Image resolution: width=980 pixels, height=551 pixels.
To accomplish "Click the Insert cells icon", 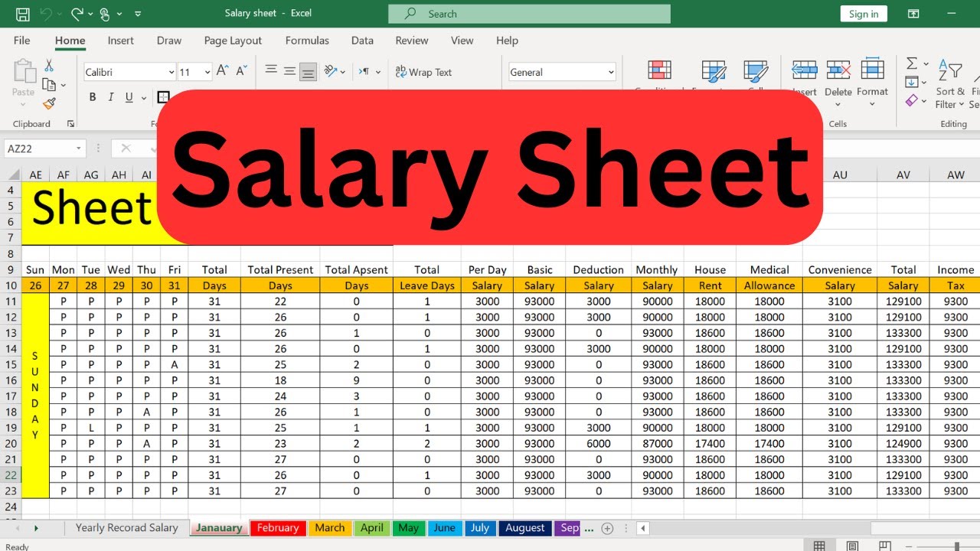I will coord(804,70).
